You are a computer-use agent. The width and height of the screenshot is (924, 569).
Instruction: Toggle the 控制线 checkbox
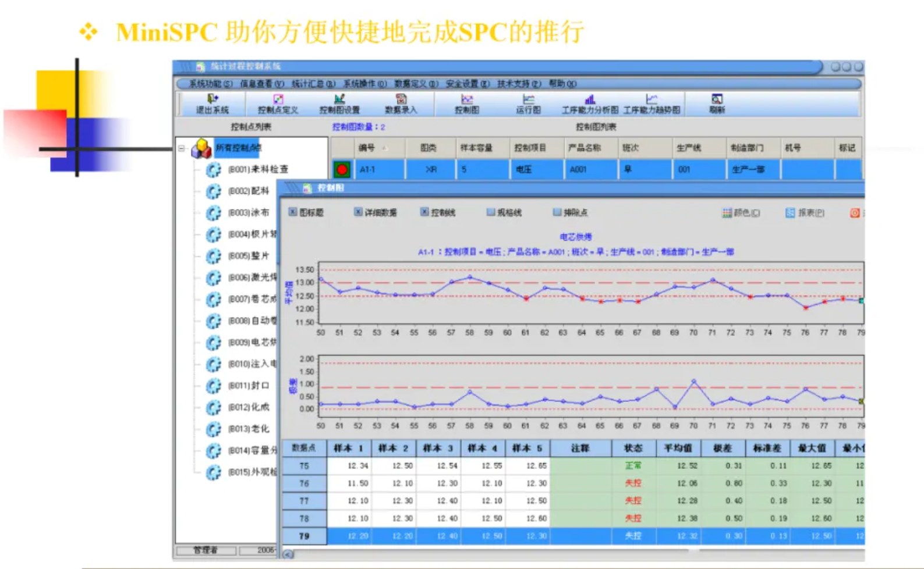tap(424, 212)
